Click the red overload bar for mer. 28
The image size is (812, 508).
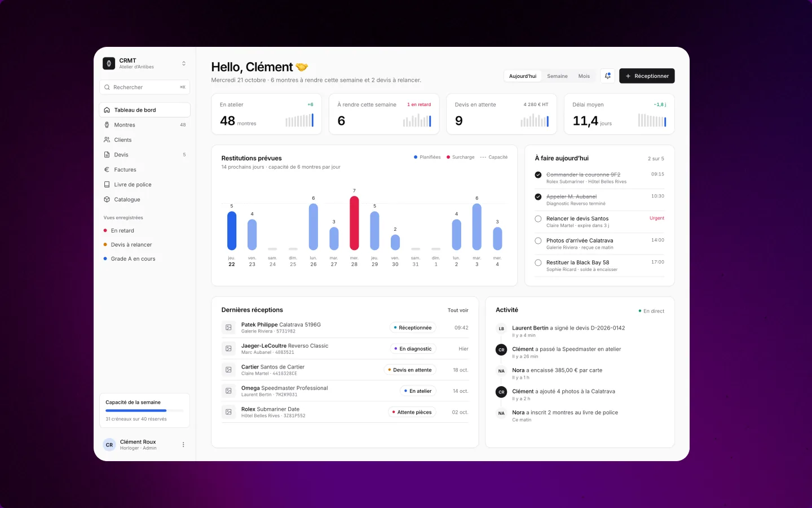[354, 223]
